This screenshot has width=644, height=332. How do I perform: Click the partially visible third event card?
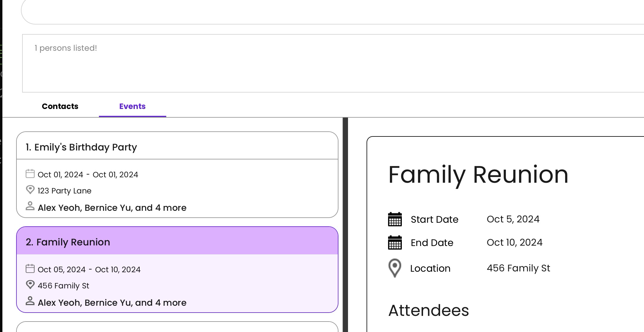click(x=177, y=327)
